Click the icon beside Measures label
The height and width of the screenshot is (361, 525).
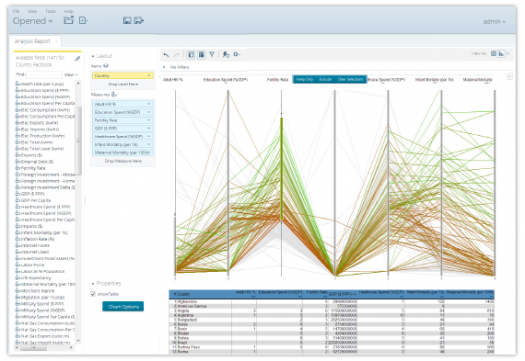114,94
